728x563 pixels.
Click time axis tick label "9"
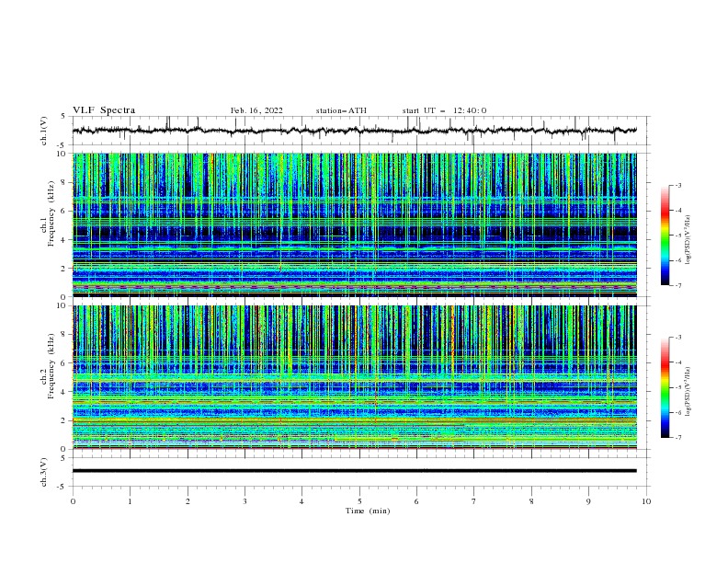click(588, 501)
